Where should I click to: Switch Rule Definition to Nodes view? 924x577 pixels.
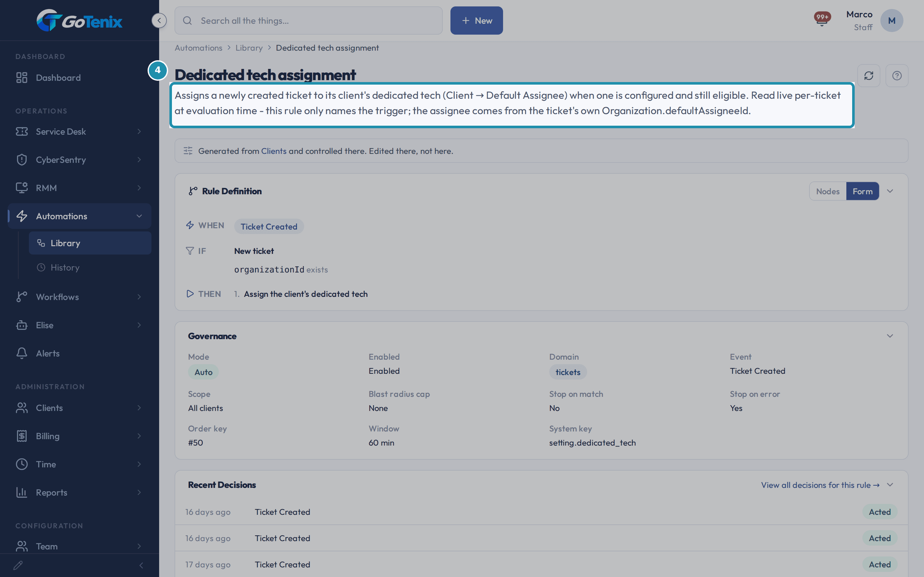(x=827, y=191)
